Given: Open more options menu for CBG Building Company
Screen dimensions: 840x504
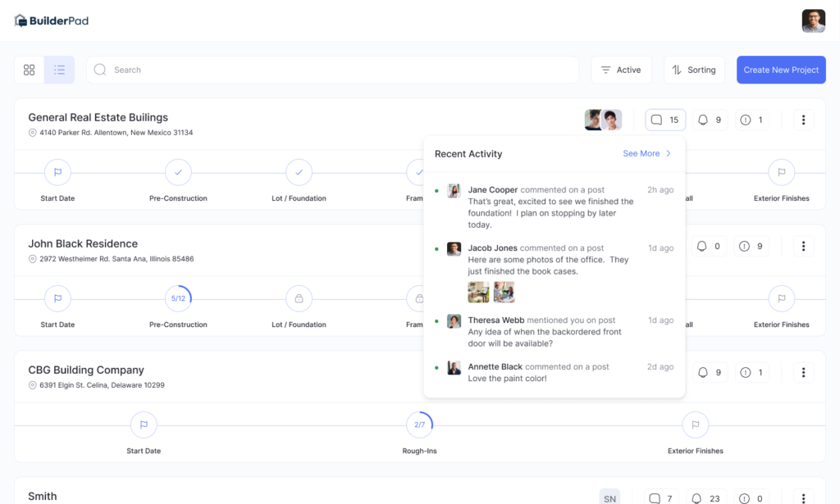Looking at the screenshot, I should click(803, 372).
